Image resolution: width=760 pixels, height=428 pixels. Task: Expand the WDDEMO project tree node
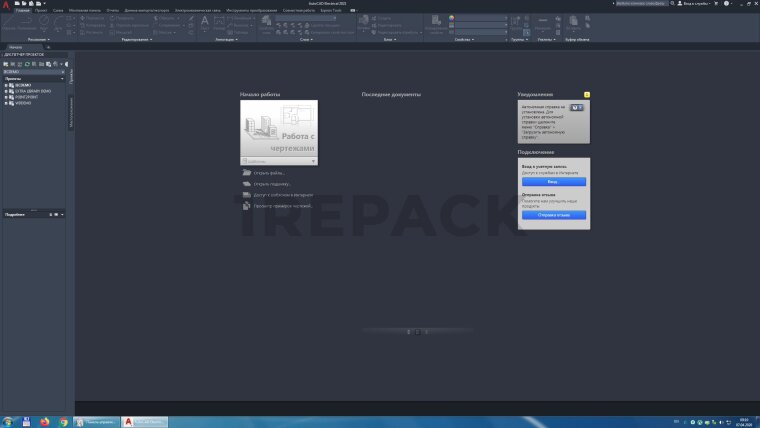click(5, 102)
